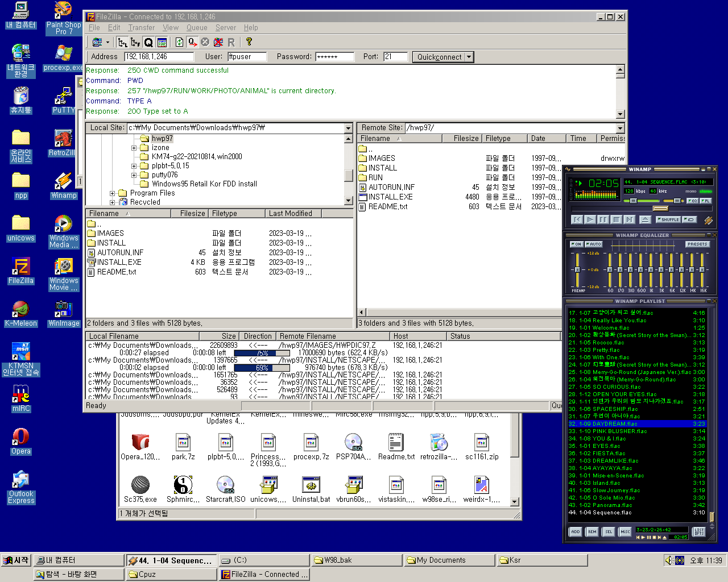Click the playlist ADD button

point(575,532)
